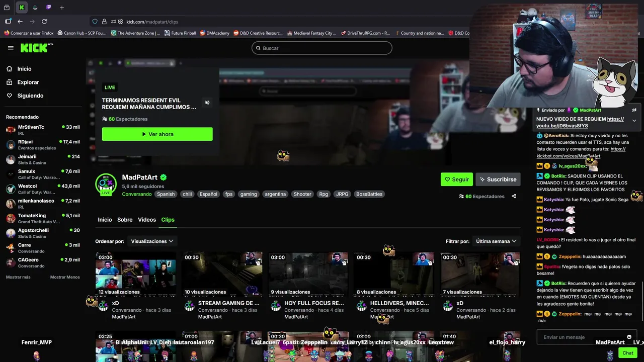This screenshot has width=644, height=362.
Task: Switch to the Sobre tab
Action: [x=125, y=220]
